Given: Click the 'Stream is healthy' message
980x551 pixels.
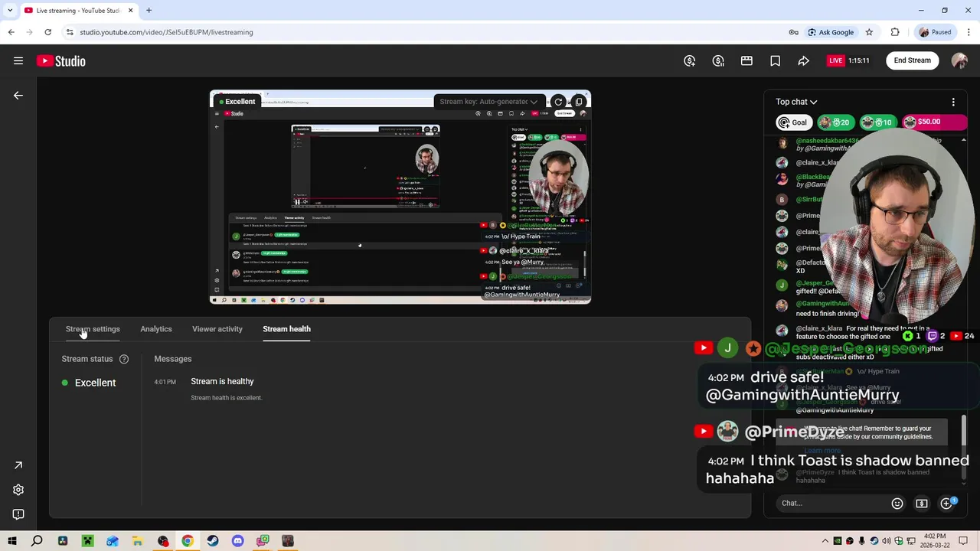Looking at the screenshot, I should click(222, 381).
